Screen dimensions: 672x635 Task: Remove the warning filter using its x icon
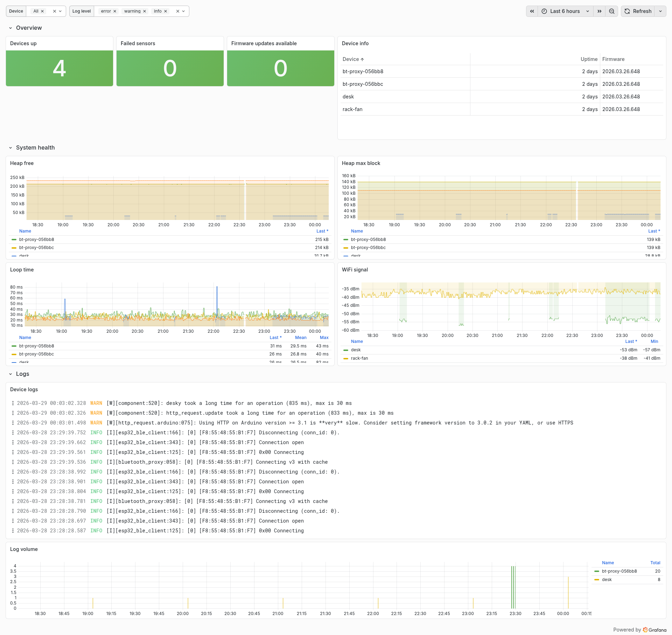pyautogui.click(x=145, y=11)
